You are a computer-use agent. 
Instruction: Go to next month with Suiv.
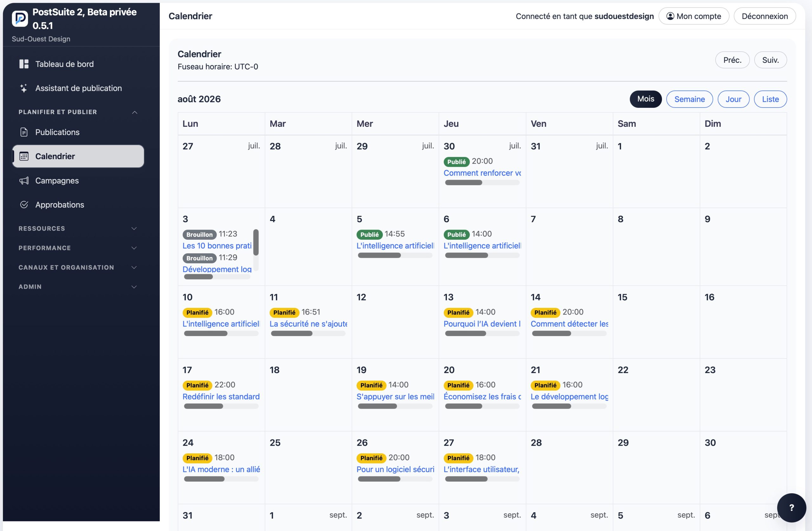(x=770, y=60)
